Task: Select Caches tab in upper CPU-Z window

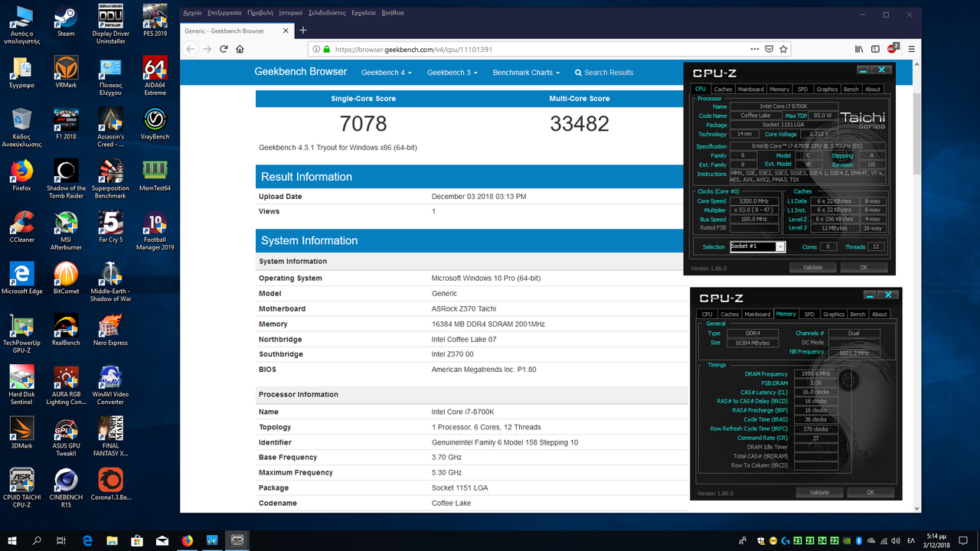Action: (724, 90)
